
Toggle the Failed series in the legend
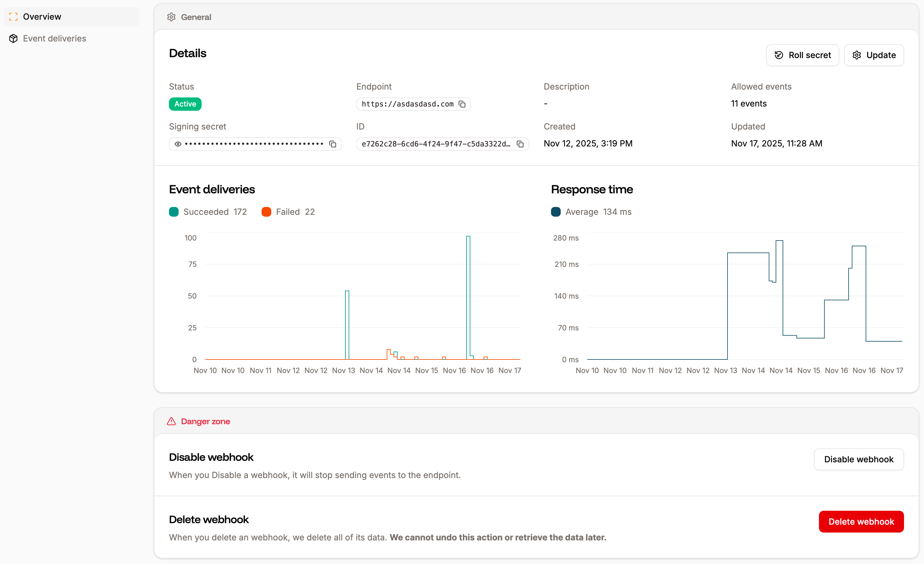(288, 212)
